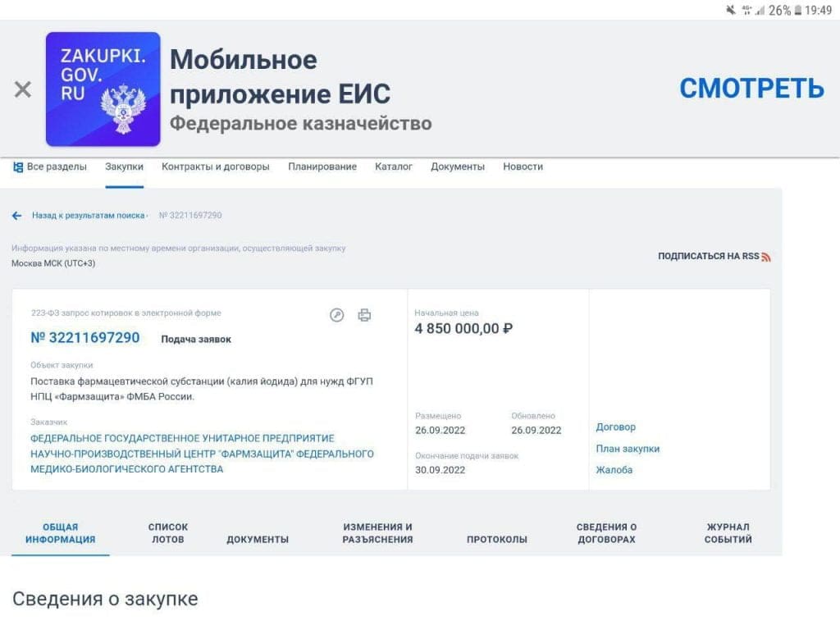
Task: Click the electronic signature key icon
Action: tap(336, 315)
